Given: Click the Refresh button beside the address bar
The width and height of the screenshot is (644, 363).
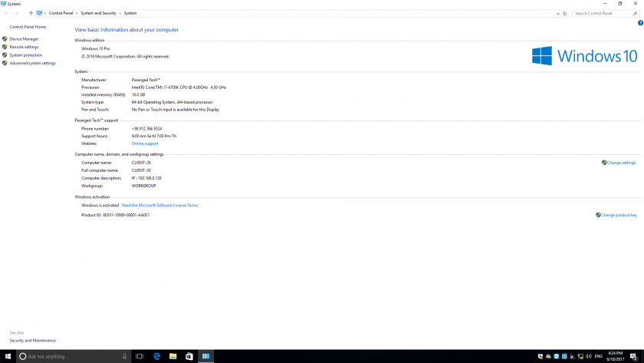Looking at the screenshot, I should tap(565, 13).
